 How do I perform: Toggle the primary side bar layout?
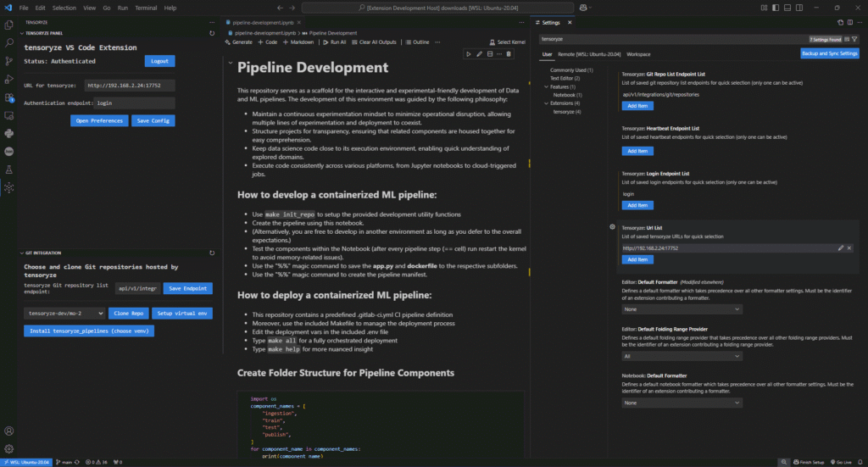[776, 8]
